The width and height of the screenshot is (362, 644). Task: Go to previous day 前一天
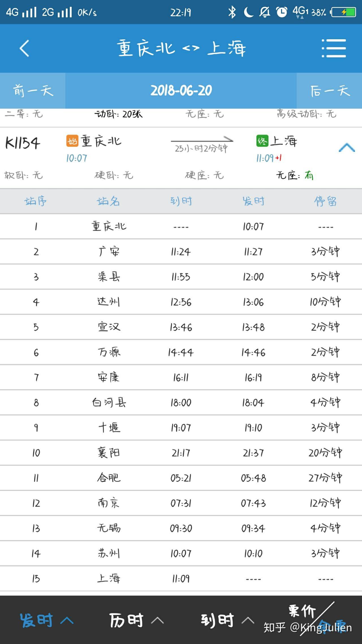point(33,91)
